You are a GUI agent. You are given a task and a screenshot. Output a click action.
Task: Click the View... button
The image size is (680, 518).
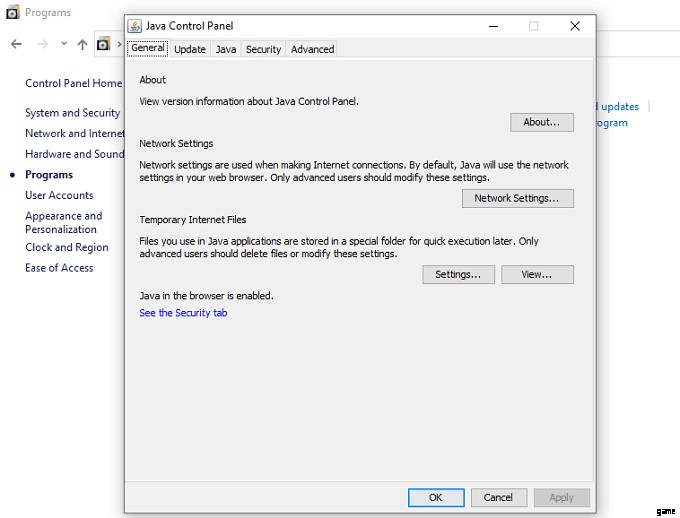[537, 274]
